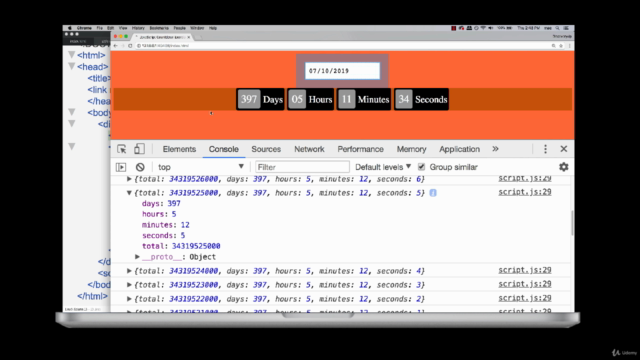Clear the console with the ban icon
Screen dimensions: 640x360
coord(140,167)
